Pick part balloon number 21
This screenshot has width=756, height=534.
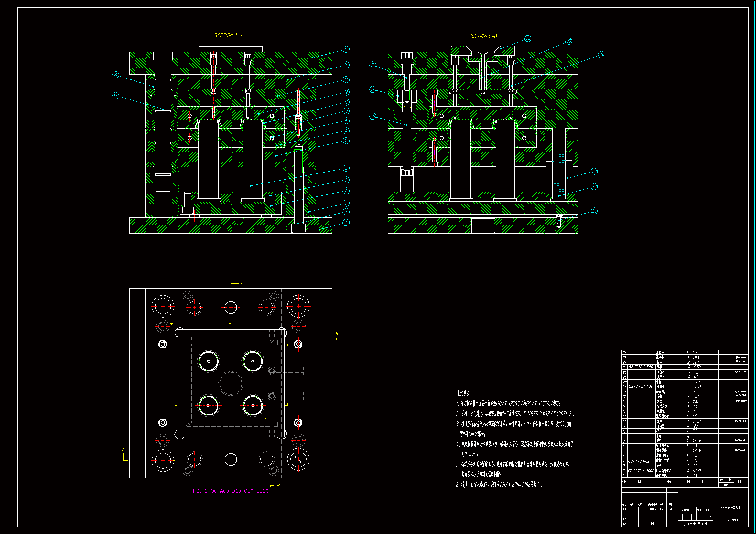coord(594,211)
